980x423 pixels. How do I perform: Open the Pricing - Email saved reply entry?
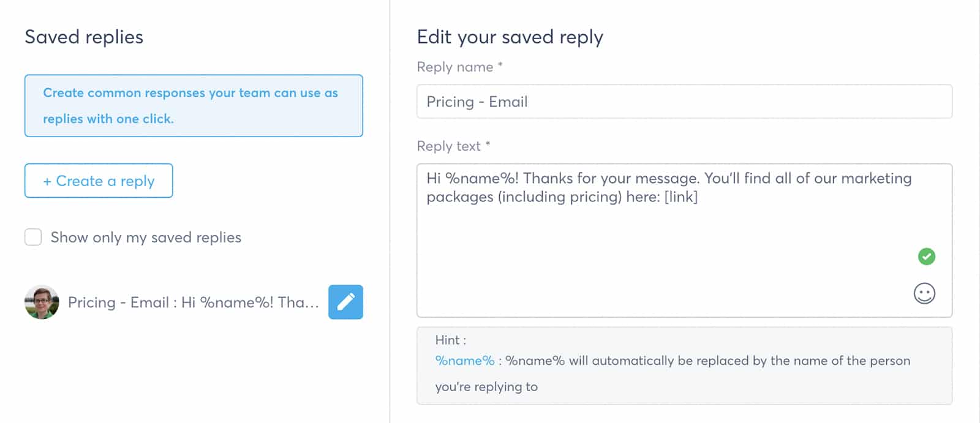click(194, 302)
